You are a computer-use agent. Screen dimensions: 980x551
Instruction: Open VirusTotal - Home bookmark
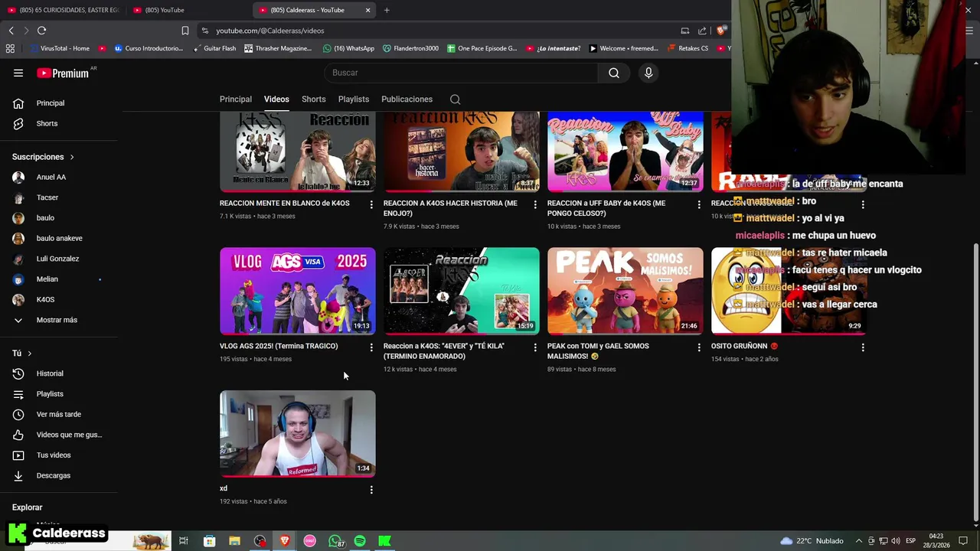click(x=60, y=48)
